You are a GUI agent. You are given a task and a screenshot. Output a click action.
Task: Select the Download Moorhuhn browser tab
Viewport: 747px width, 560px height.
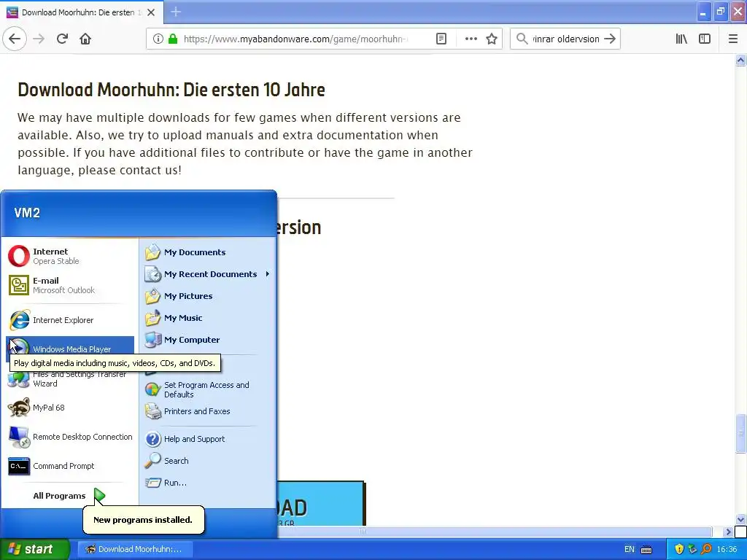81,12
